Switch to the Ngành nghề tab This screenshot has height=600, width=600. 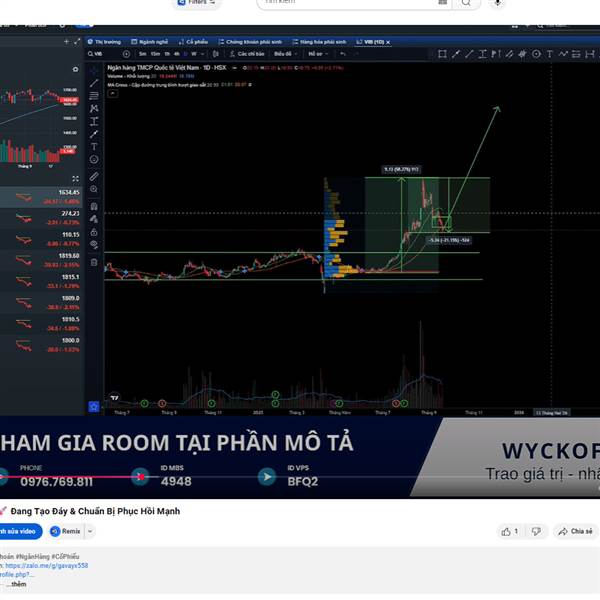(x=150, y=42)
